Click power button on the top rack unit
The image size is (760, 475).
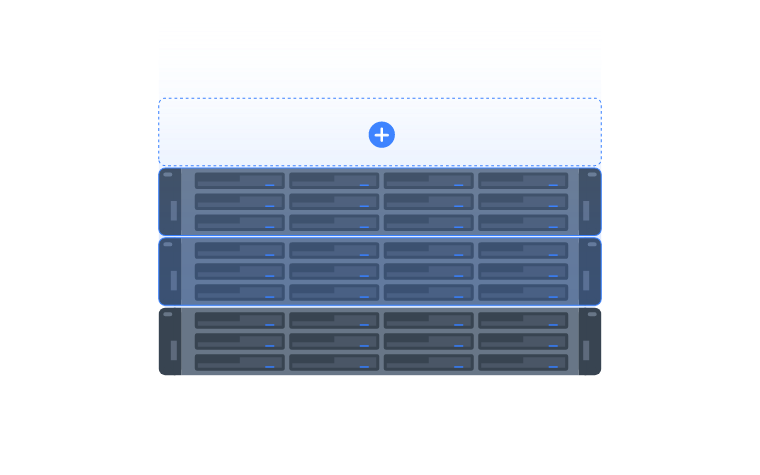[x=168, y=174]
